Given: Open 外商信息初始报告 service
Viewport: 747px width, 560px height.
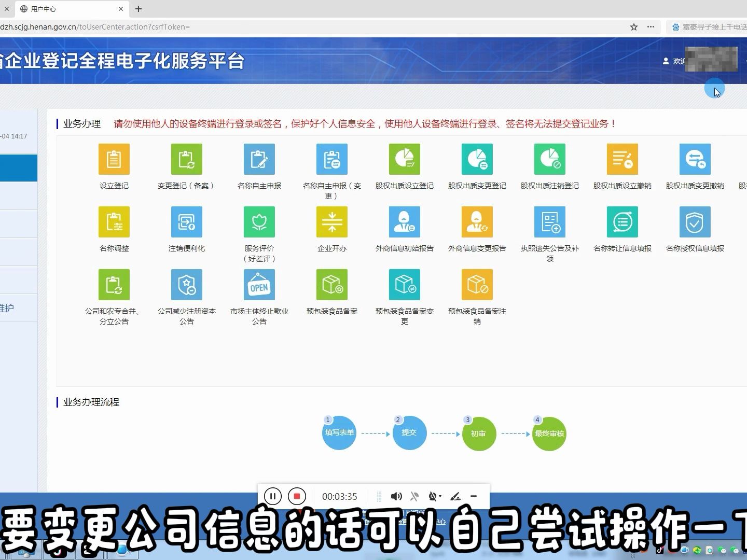Looking at the screenshot, I should click(x=404, y=222).
